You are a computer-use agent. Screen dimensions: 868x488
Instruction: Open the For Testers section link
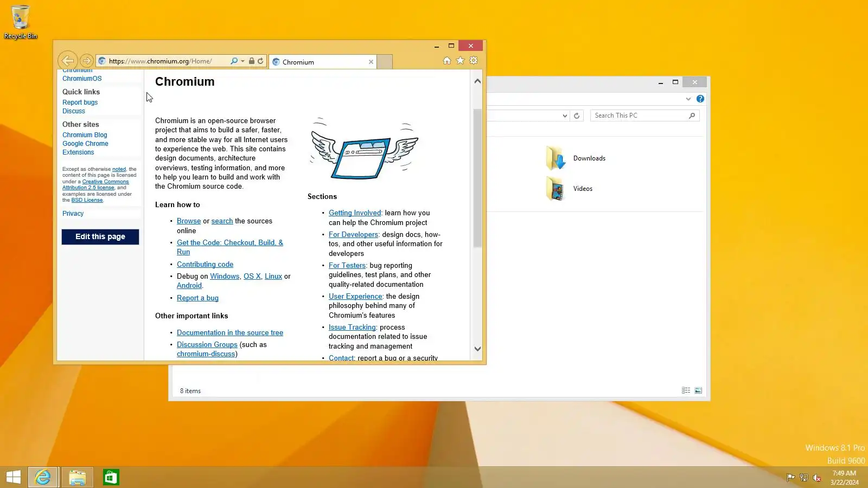pyautogui.click(x=347, y=266)
